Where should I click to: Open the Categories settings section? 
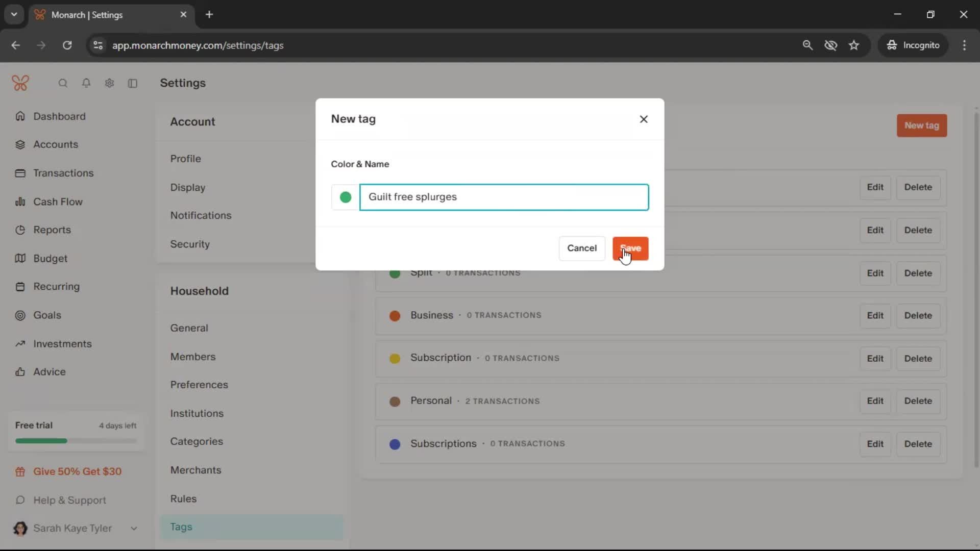tap(197, 441)
